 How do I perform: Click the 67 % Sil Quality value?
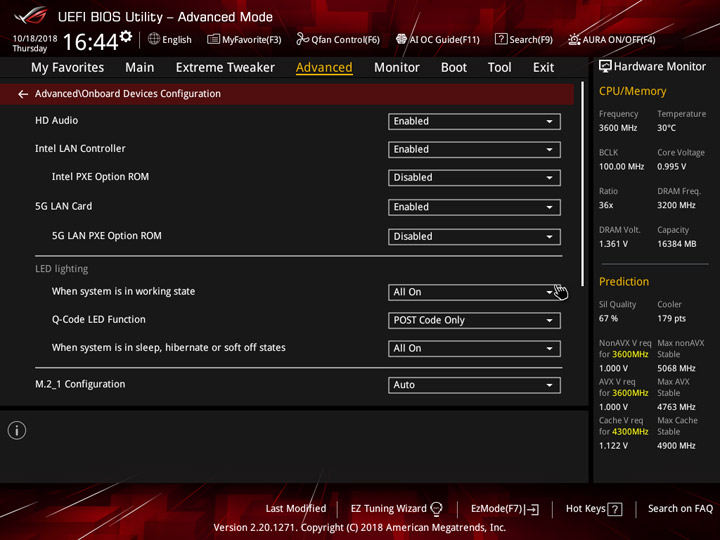608,319
